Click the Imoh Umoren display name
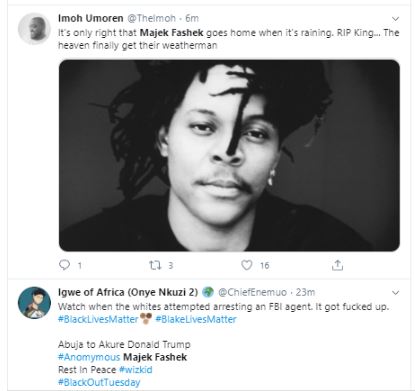 point(91,18)
